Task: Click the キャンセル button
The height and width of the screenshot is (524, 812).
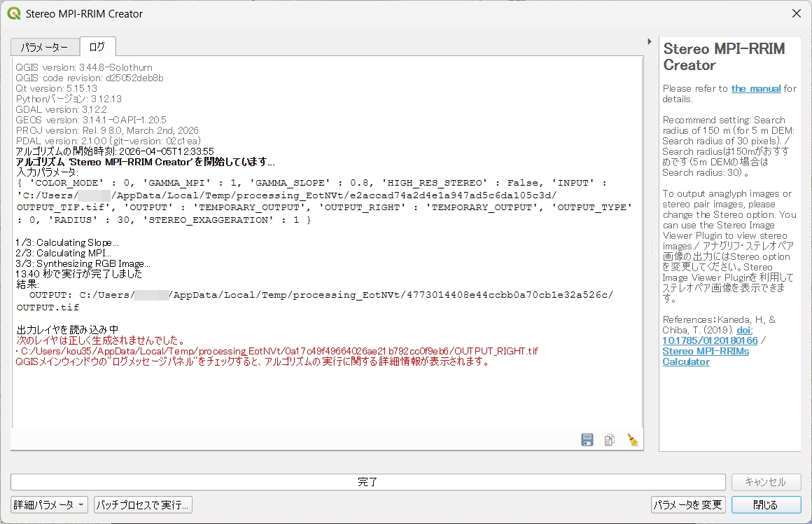Action: (x=766, y=482)
